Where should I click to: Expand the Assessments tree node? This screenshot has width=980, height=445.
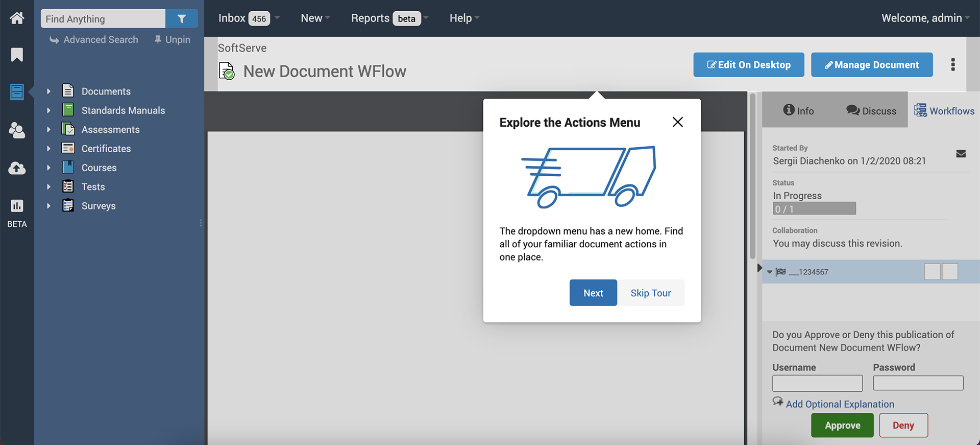tap(48, 130)
